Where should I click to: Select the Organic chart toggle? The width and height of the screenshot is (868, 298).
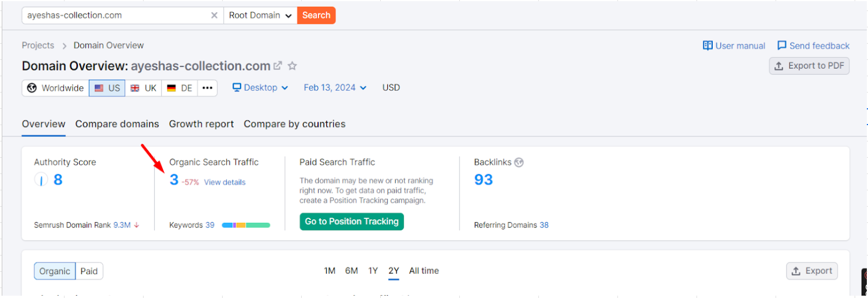click(x=55, y=271)
